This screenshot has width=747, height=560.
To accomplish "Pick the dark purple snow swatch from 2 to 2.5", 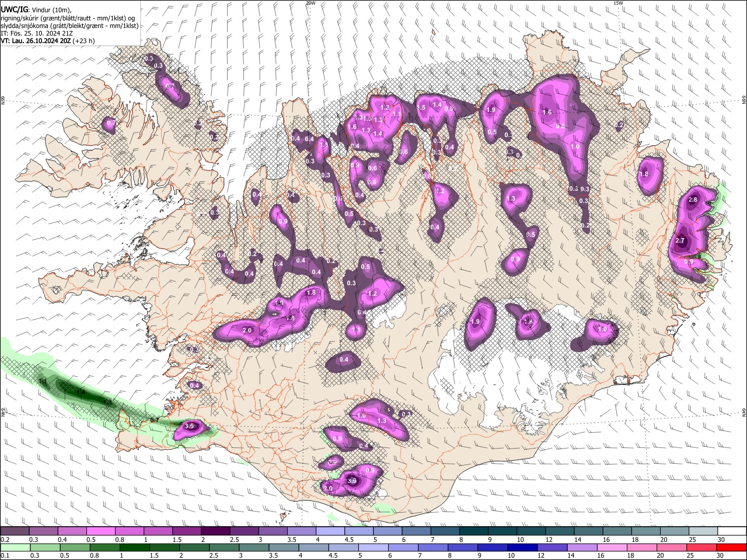I will pos(215,531).
